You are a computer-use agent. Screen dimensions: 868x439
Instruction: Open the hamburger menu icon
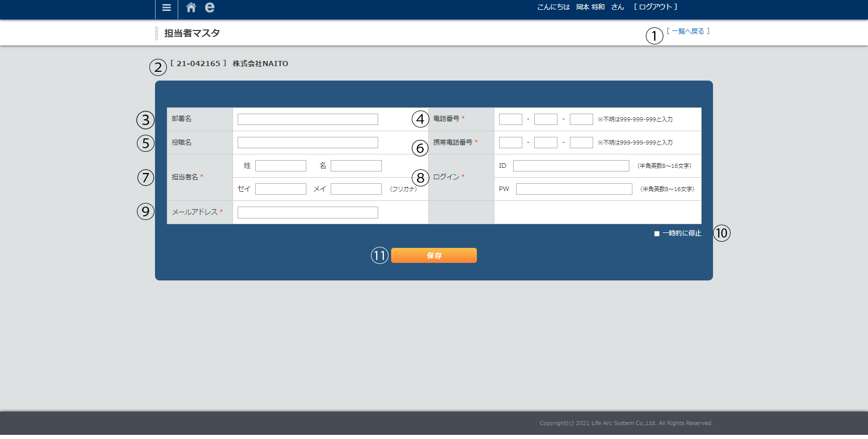[166, 8]
